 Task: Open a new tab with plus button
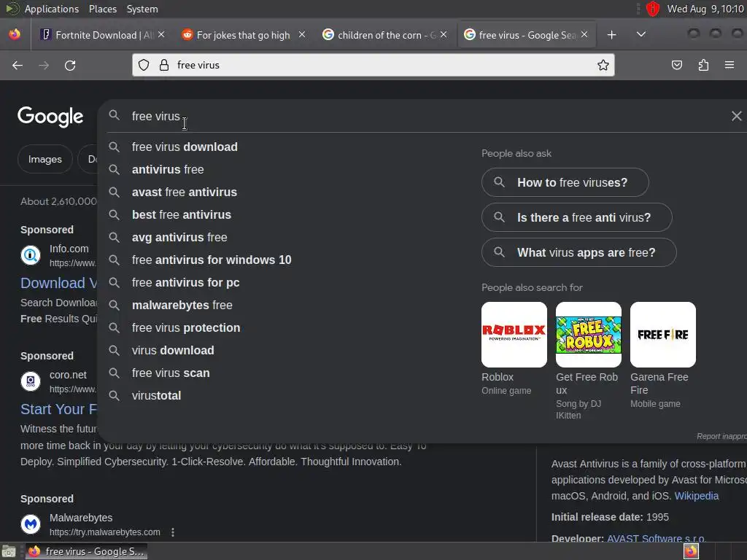coord(612,35)
